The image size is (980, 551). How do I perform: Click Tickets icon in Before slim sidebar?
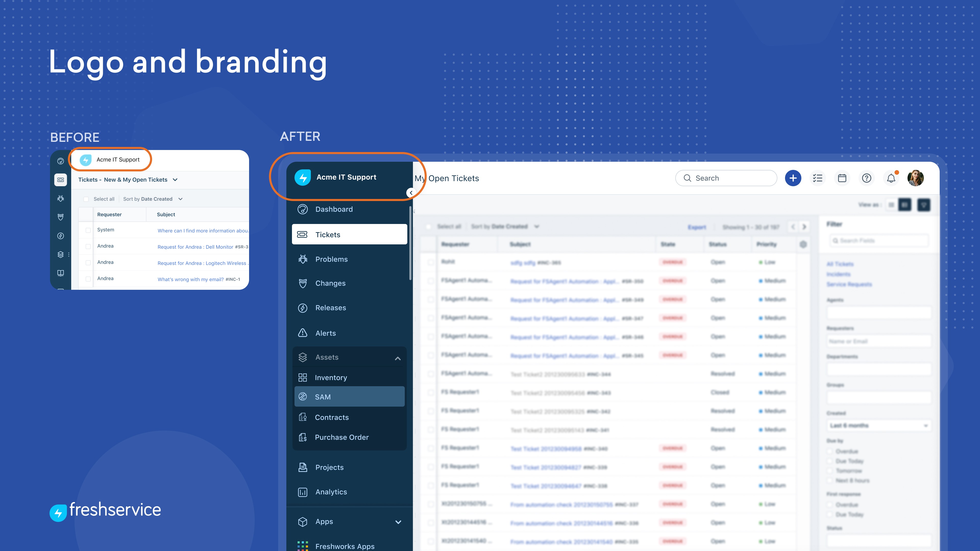point(60,180)
